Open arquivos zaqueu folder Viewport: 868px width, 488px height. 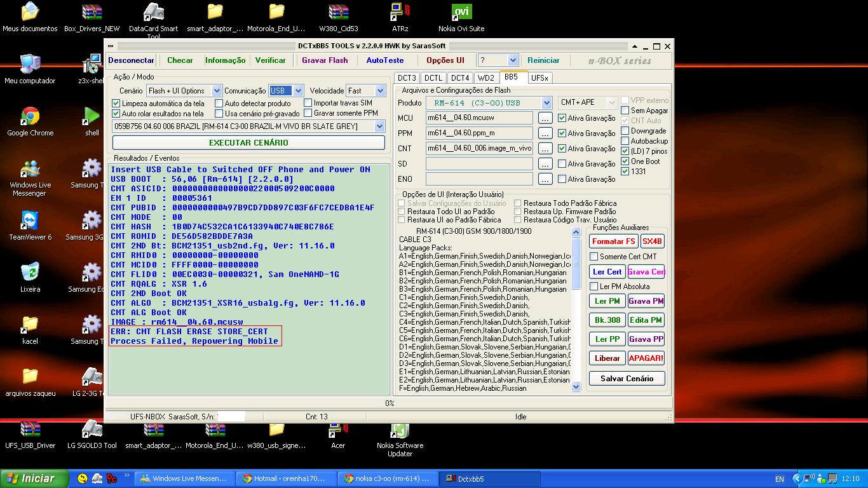tap(30, 382)
